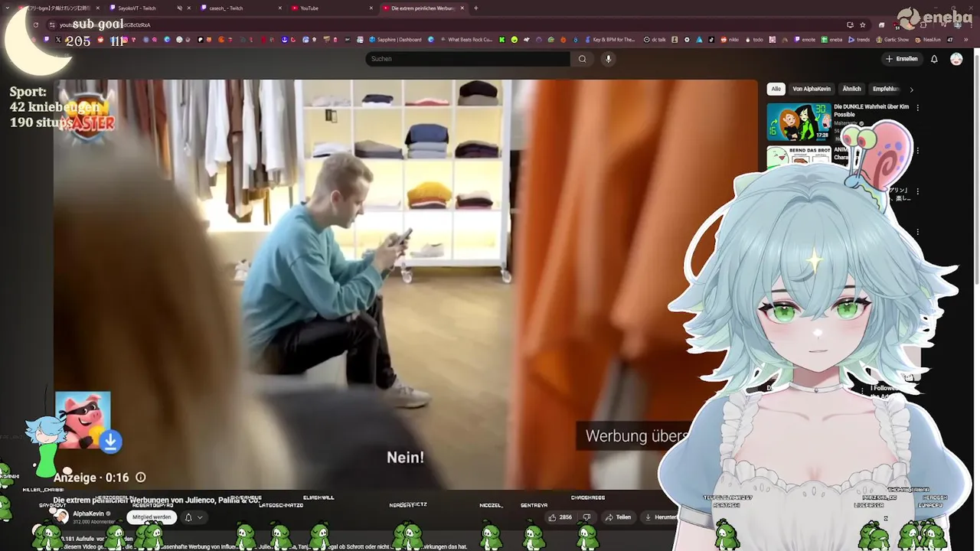Open the todo bookmark
This screenshot has height=551, width=980.
(x=753, y=40)
